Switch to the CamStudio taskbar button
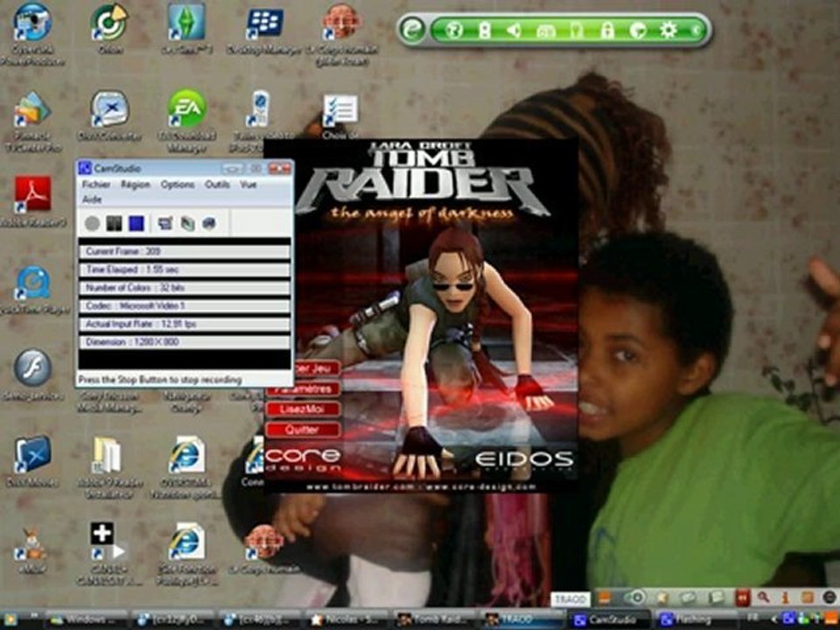This screenshot has width=840, height=630. tap(607, 619)
